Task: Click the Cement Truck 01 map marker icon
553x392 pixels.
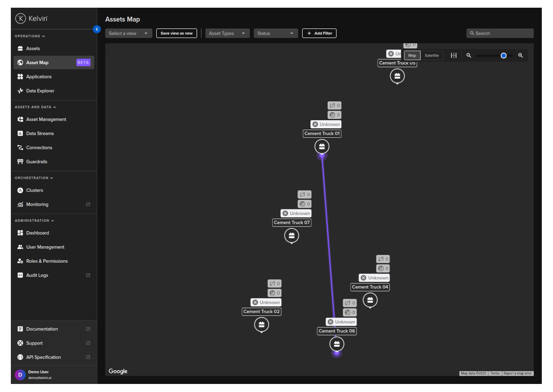Action: 322,146
